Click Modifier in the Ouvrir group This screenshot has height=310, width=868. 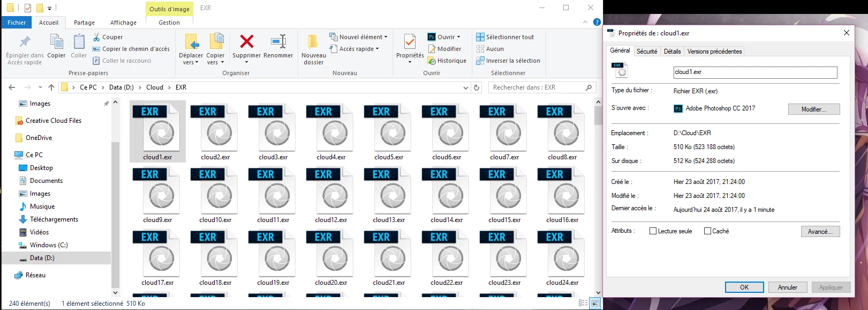pos(444,49)
